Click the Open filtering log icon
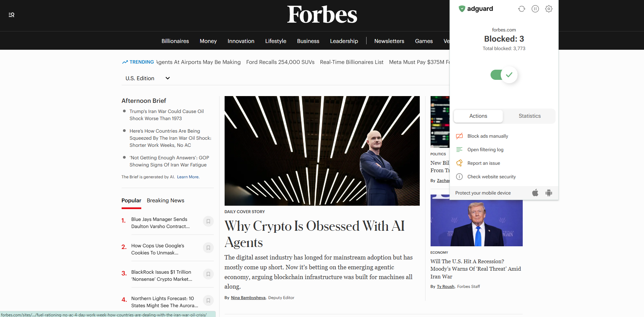This screenshot has width=644, height=317. tap(459, 149)
